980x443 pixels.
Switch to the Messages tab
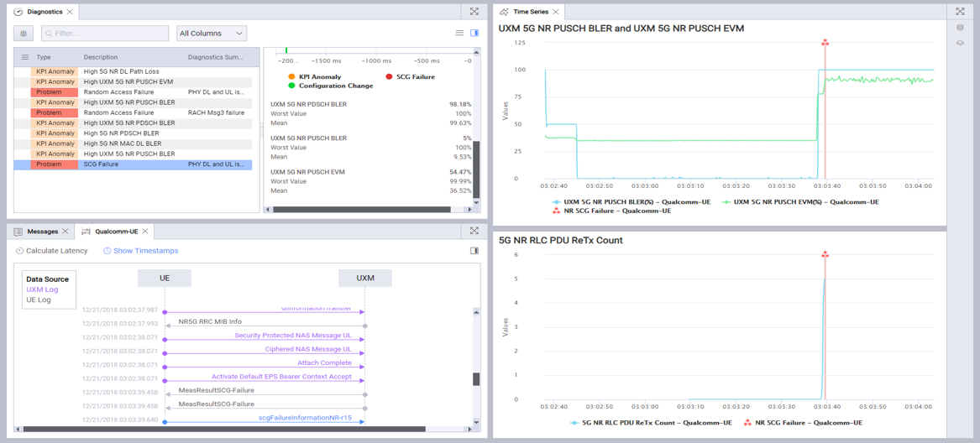click(42, 232)
